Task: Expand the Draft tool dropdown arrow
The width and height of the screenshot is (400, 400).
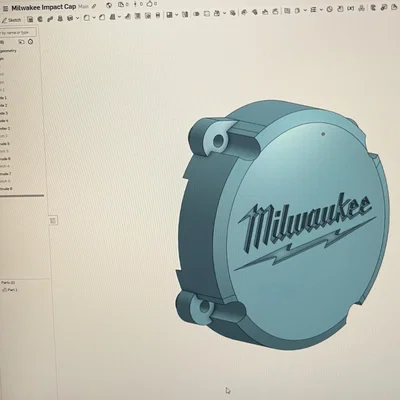Action: coord(119,16)
